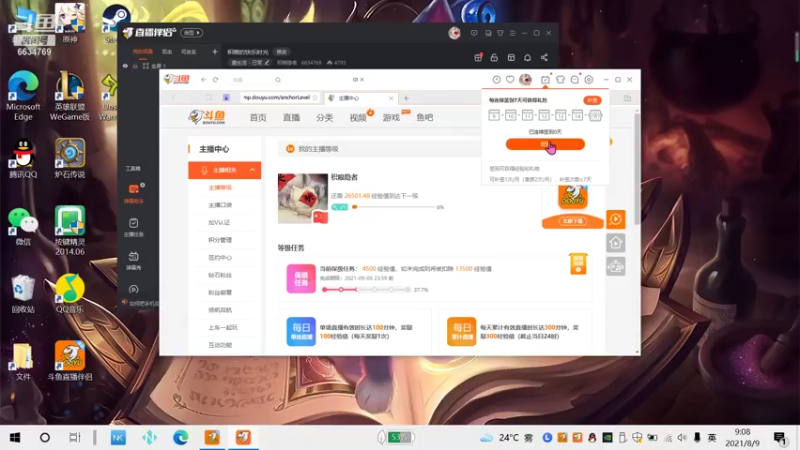The width and height of the screenshot is (800, 450).
Task: Open the 鱼吧 navigation tab
Action: click(x=424, y=117)
